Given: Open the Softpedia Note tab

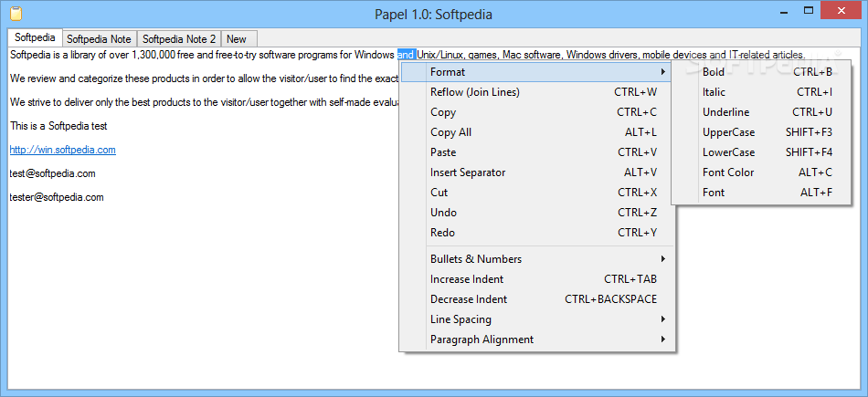Looking at the screenshot, I should 99,38.
